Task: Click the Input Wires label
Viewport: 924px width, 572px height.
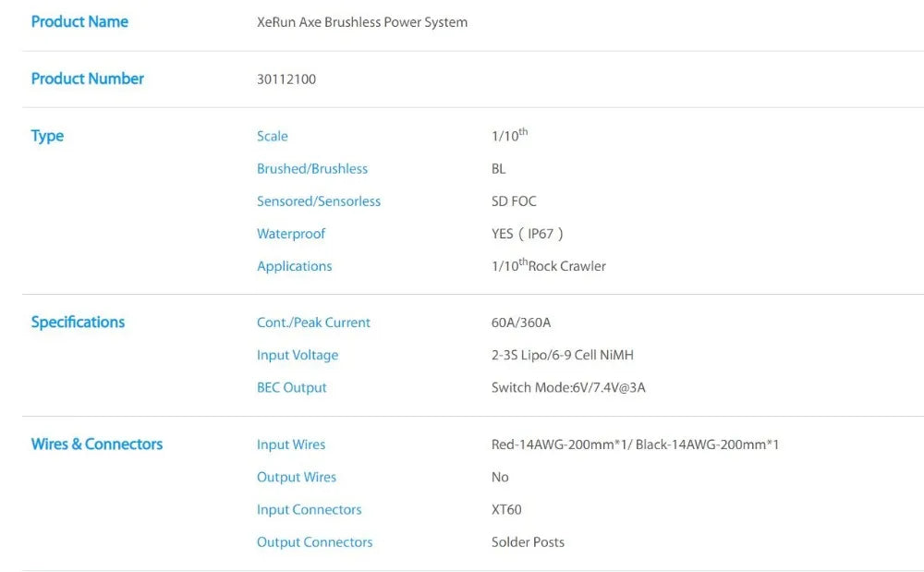Action: click(291, 445)
